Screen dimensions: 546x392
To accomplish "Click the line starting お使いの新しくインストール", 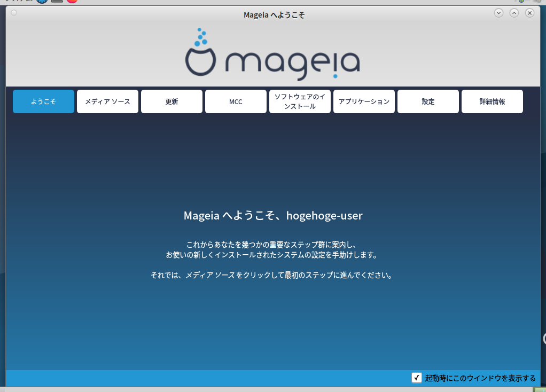I will [271, 255].
